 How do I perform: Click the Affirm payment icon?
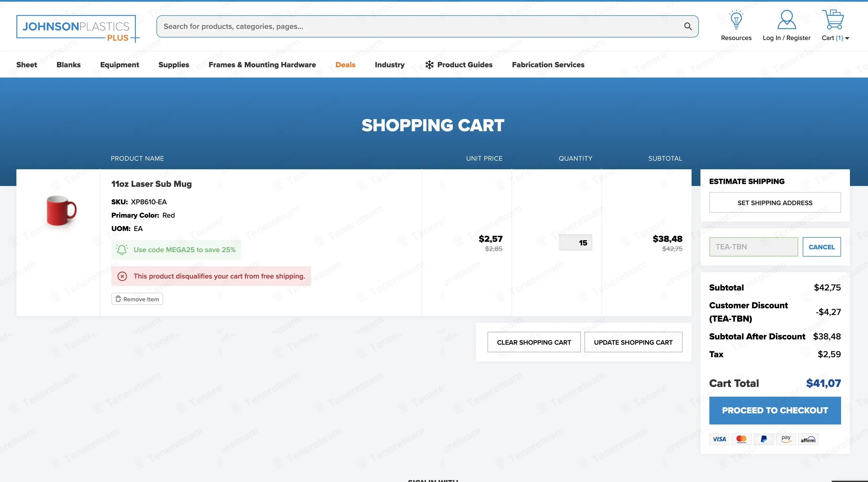(x=808, y=439)
